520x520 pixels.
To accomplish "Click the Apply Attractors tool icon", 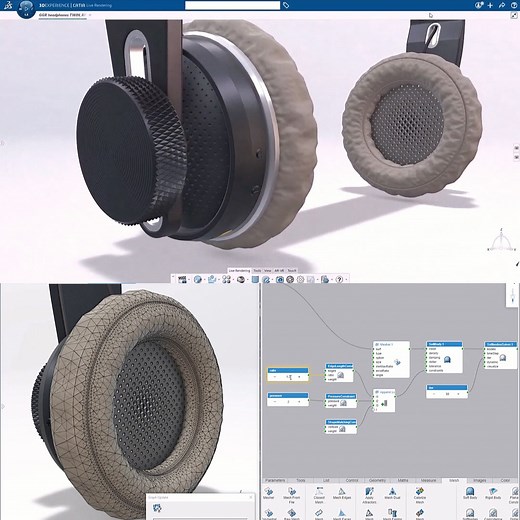I will tap(369, 491).
